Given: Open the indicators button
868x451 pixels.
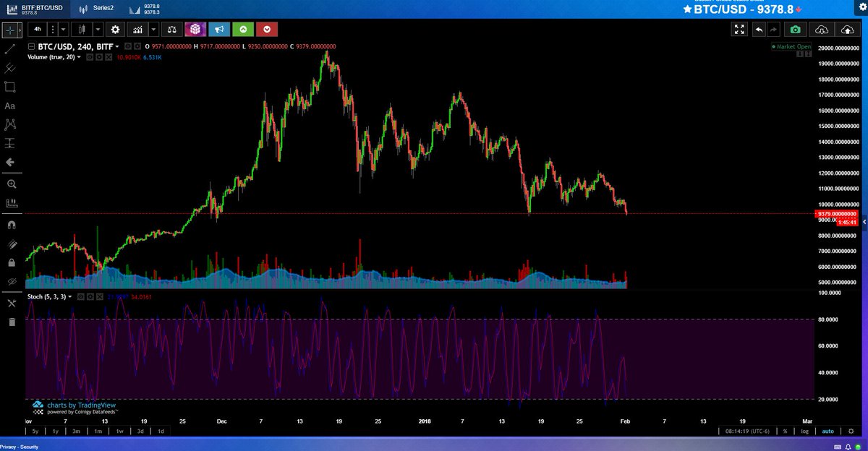Looking at the screenshot, I should click(x=137, y=30).
